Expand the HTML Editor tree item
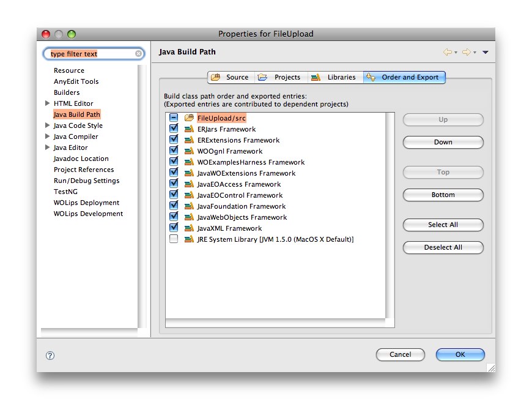 [x=48, y=103]
